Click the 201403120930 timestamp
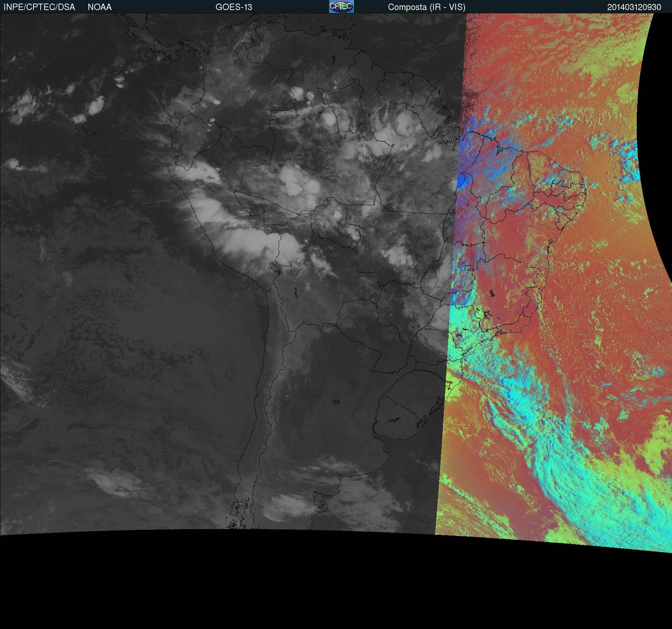 pyautogui.click(x=634, y=7)
